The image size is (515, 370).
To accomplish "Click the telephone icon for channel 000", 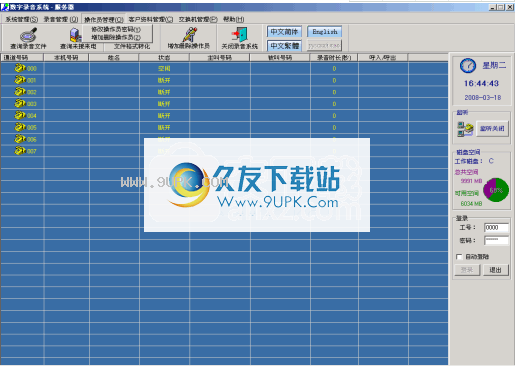I will pos(20,68).
